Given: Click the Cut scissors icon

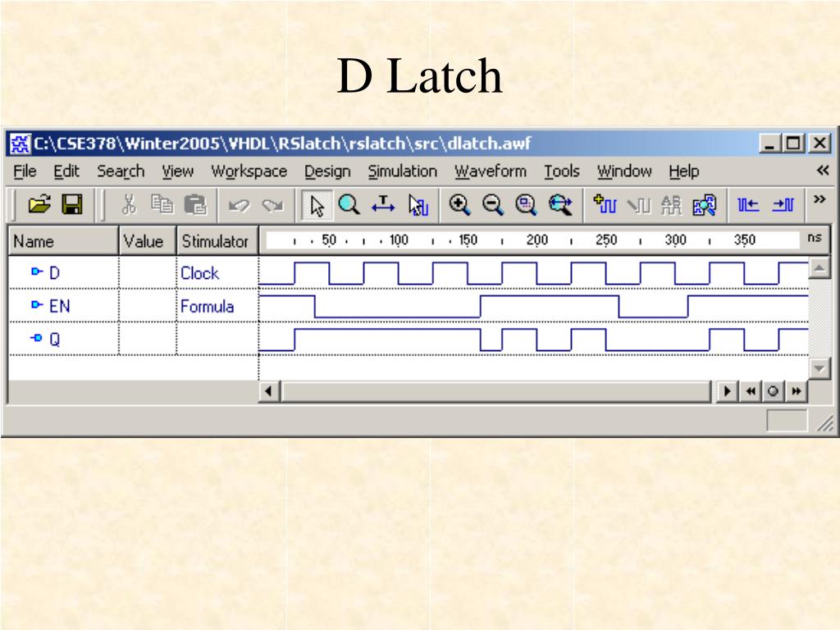Looking at the screenshot, I should [129, 204].
